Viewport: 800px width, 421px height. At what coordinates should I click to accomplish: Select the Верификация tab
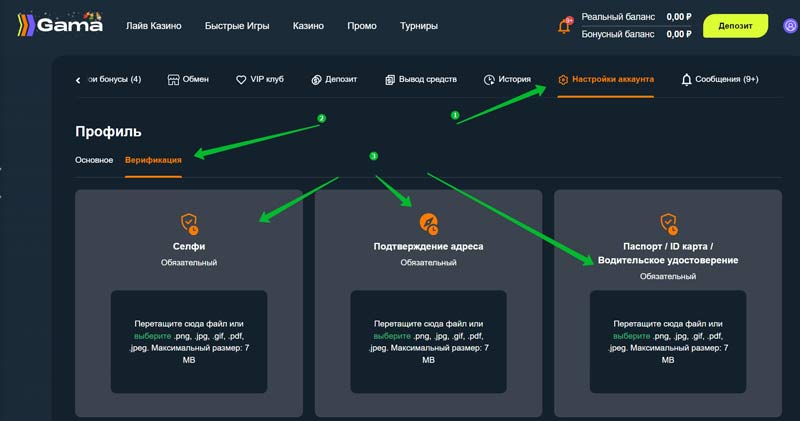pyautogui.click(x=153, y=160)
